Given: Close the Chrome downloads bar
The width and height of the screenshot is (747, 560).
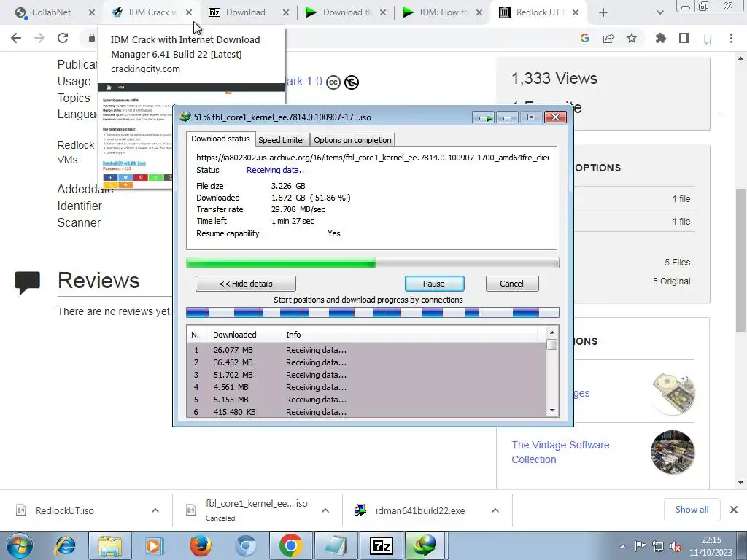Looking at the screenshot, I should click(734, 510).
